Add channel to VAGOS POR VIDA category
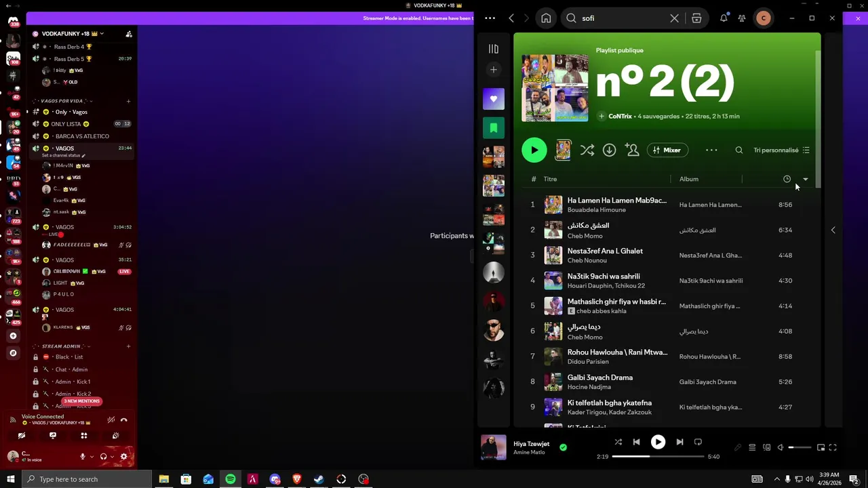868x488 pixels. click(129, 101)
